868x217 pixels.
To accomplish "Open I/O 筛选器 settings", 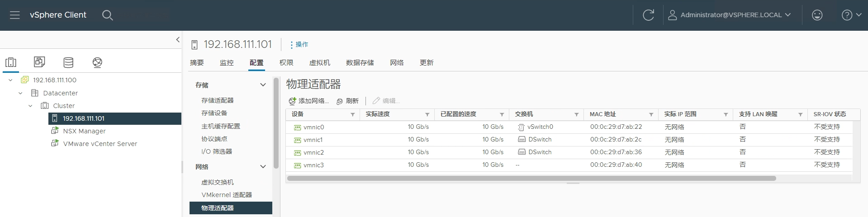I will 217,151.
